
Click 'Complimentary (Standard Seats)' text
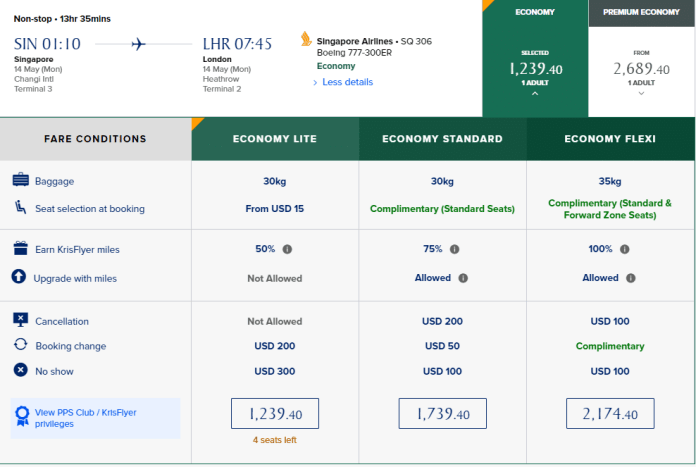point(442,209)
